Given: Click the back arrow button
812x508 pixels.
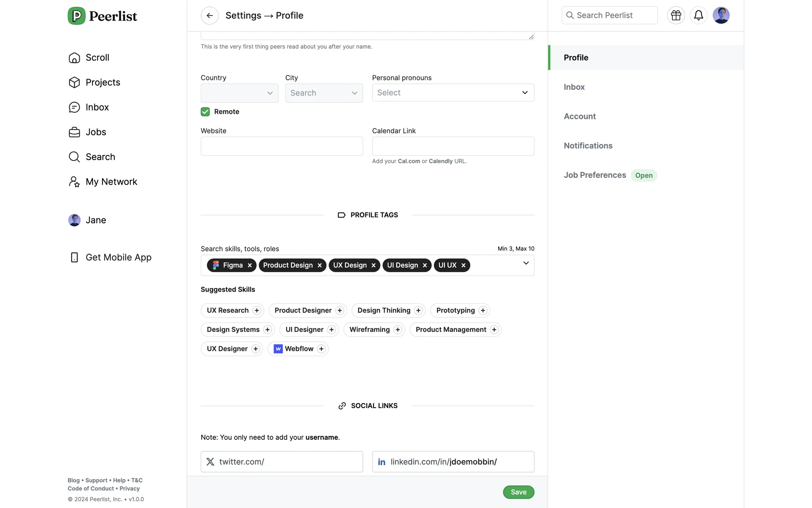Looking at the screenshot, I should (x=209, y=16).
